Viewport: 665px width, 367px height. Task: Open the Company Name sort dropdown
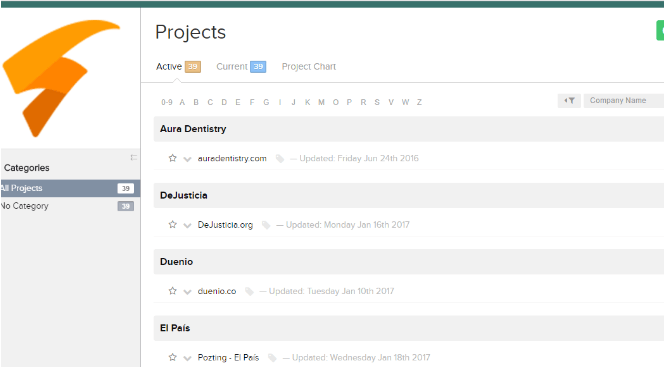624,101
